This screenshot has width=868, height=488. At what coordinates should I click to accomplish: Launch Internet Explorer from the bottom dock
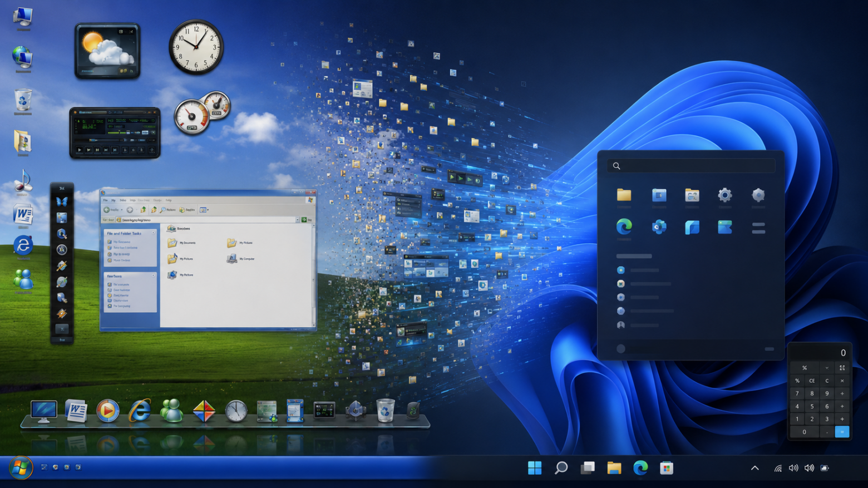tap(139, 411)
